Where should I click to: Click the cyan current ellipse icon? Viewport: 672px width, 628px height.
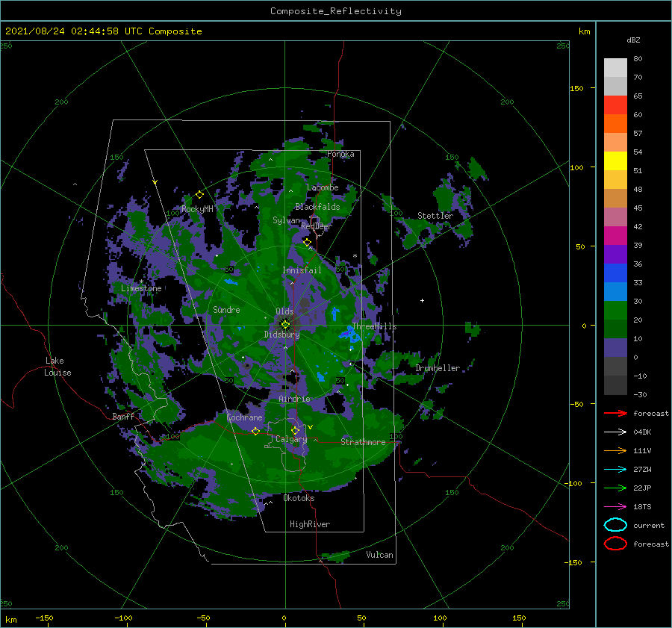pyautogui.click(x=615, y=525)
